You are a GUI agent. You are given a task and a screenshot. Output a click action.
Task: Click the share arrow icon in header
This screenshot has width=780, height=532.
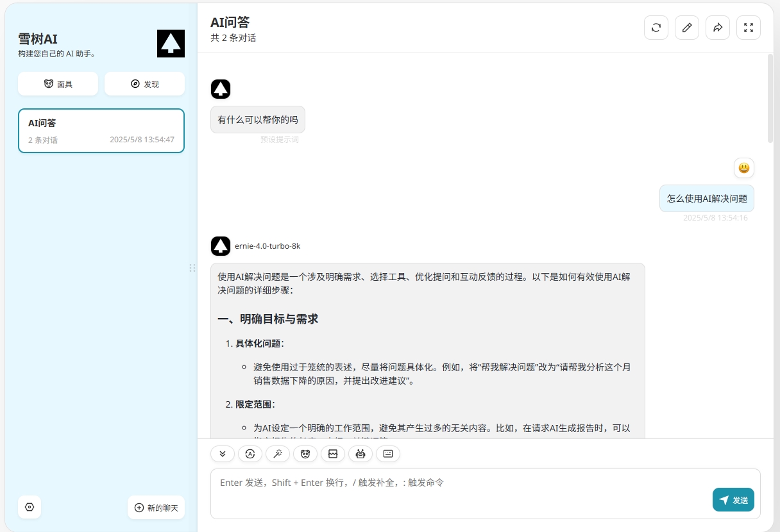coord(718,28)
